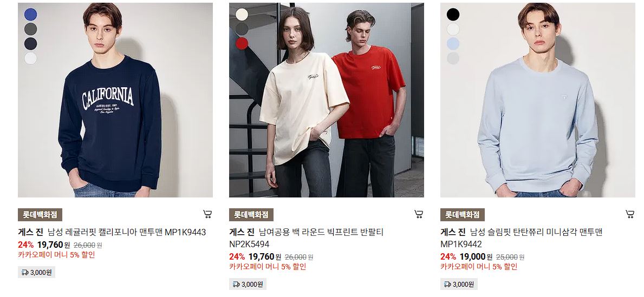644x297 pixels.
Task: Open light blue sweatshirt product image
Action: 538,100
